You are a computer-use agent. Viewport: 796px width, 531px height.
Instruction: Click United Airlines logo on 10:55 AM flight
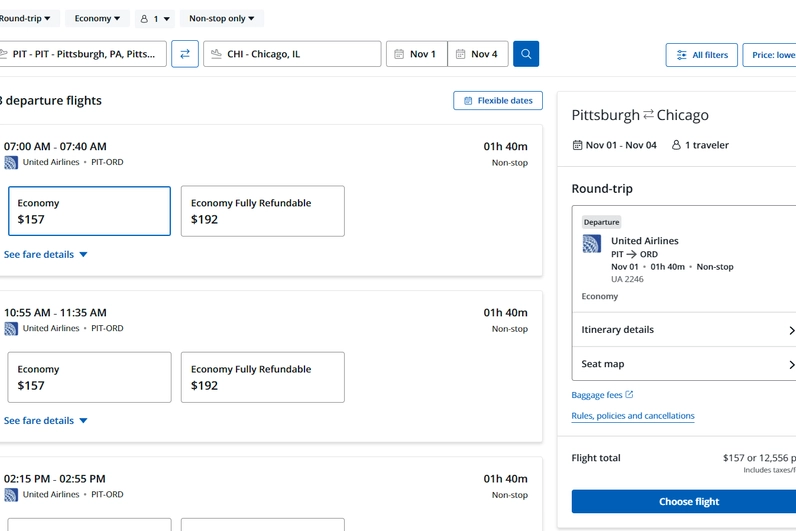click(x=11, y=328)
